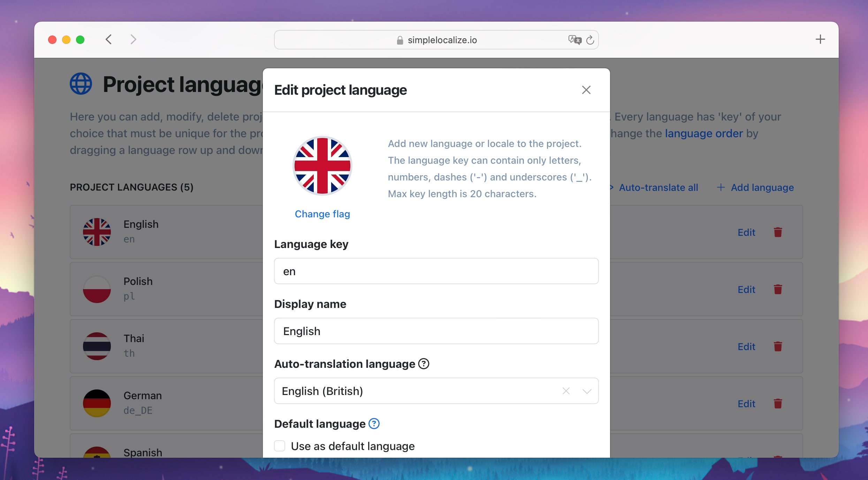868x480 pixels.
Task: Click the red window close button
Action: (52, 40)
